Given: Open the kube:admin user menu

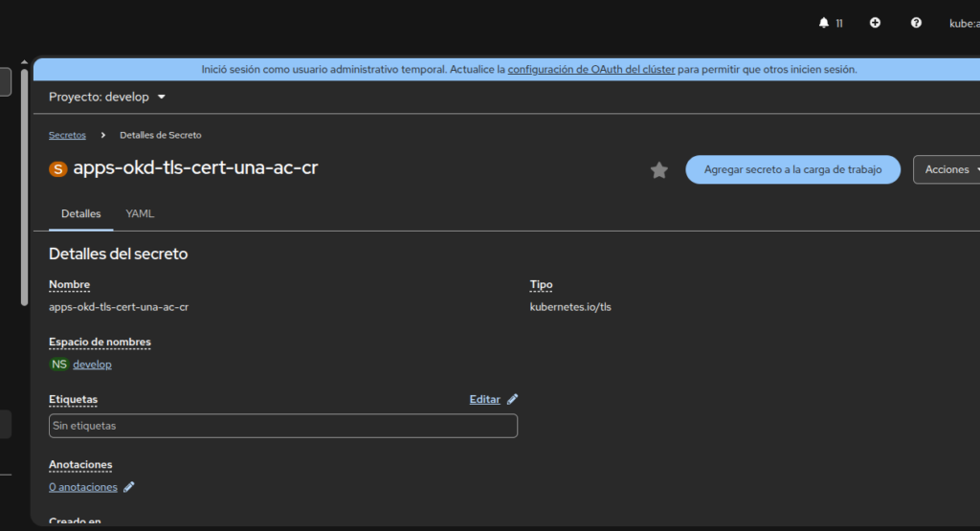Looking at the screenshot, I should point(962,23).
